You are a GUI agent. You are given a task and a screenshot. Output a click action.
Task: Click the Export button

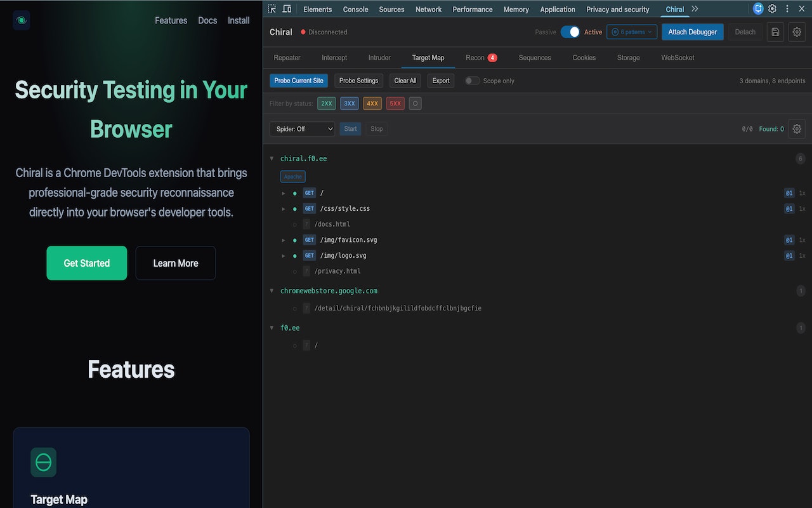[441, 81]
